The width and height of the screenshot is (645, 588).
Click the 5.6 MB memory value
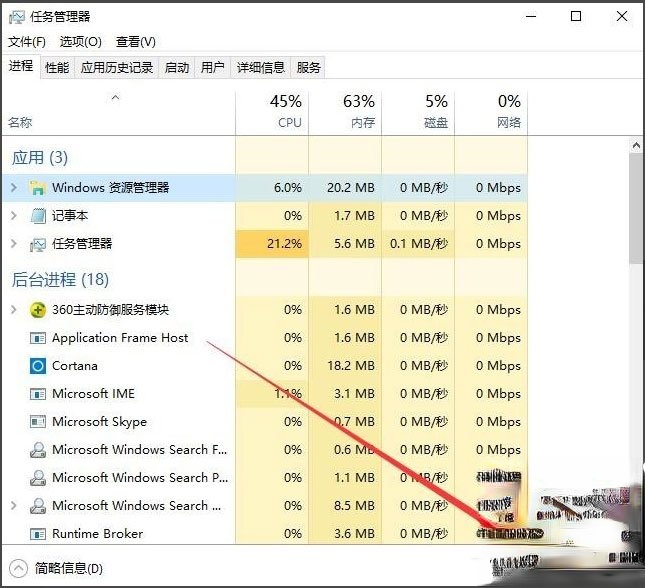tap(354, 244)
